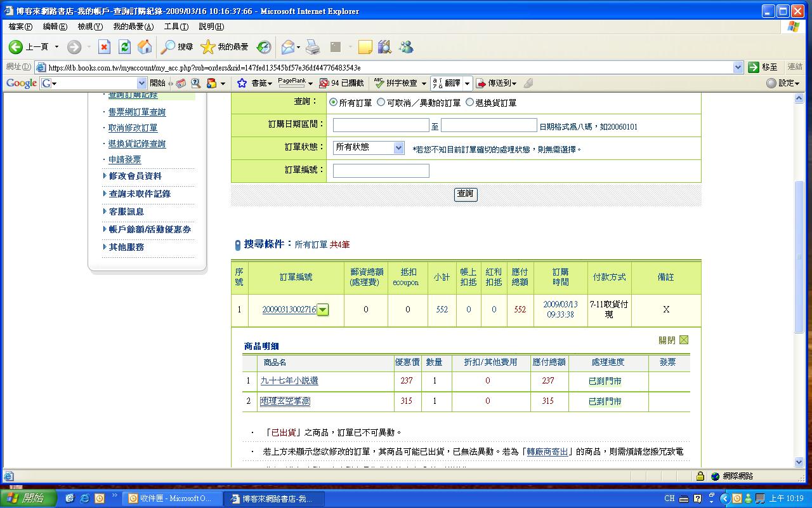The image size is (812, 508).
Task: Launch Messenger from toolbar icon
Action: pyautogui.click(x=406, y=46)
